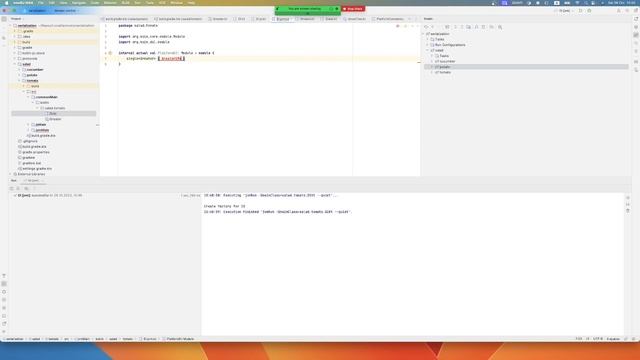Select the DI [jvm] successful run entry

click(48, 196)
